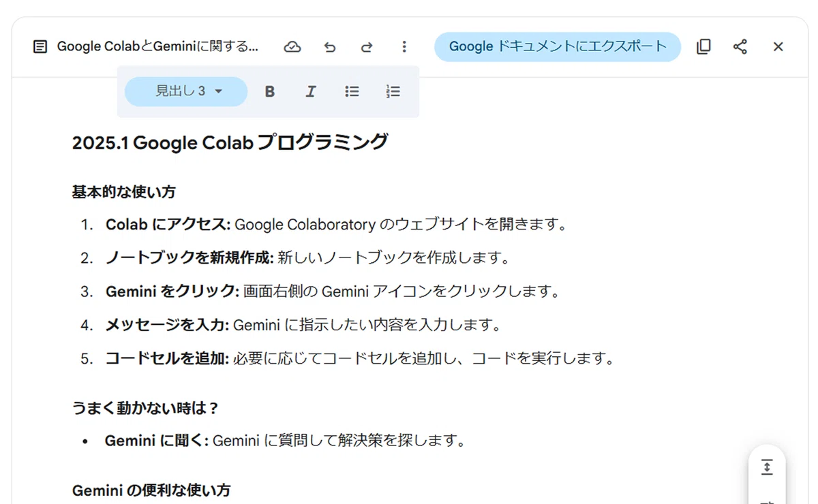Screen dimensions: 818x504
Task: Click list item コードセルを追加
Action: 360,358
